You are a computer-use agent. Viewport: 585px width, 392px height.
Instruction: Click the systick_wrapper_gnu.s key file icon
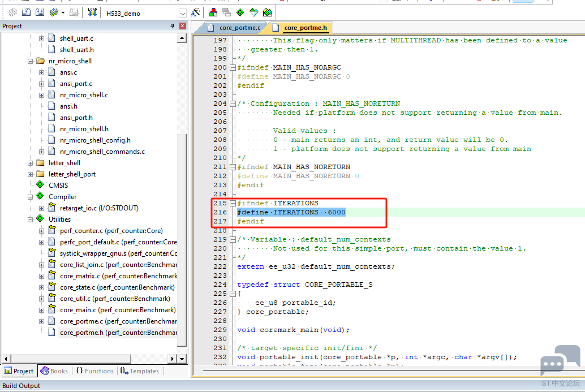point(52,252)
